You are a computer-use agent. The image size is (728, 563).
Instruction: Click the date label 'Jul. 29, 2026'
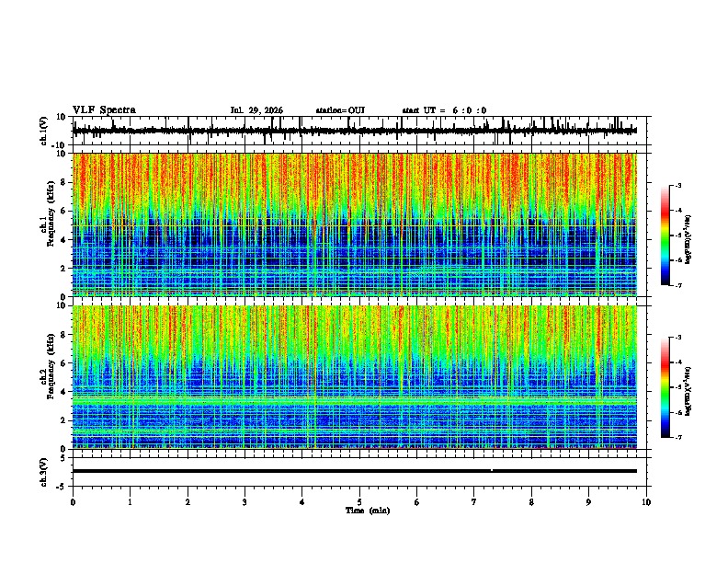[256, 110]
